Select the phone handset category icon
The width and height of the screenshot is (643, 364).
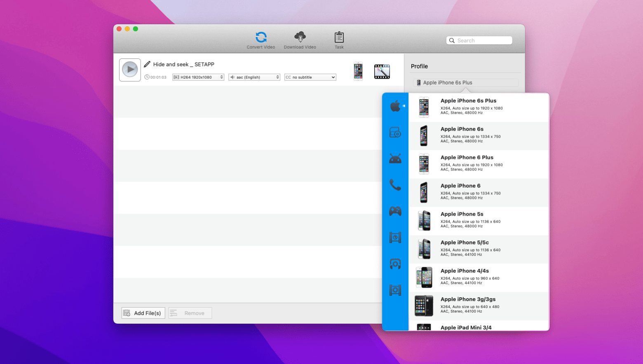coord(395,185)
